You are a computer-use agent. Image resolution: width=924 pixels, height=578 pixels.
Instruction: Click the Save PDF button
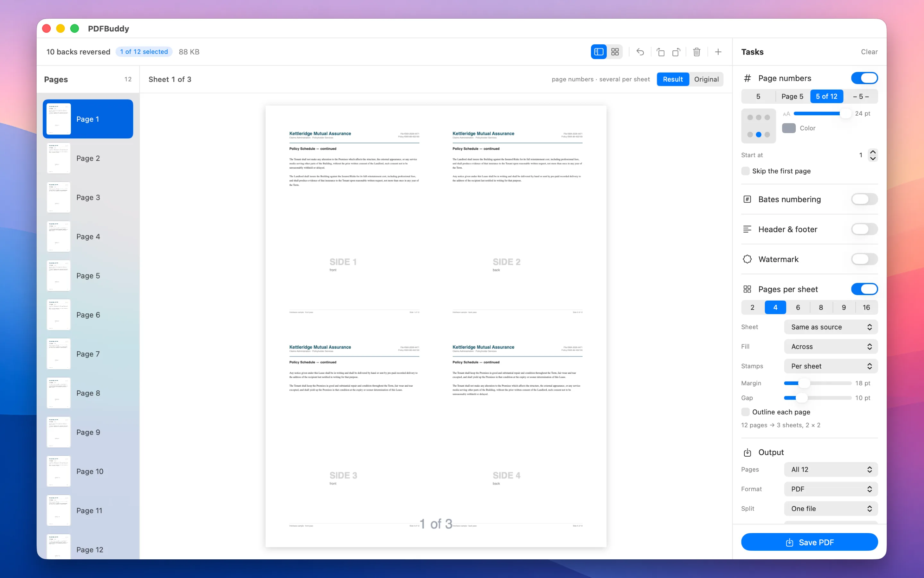(x=809, y=542)
